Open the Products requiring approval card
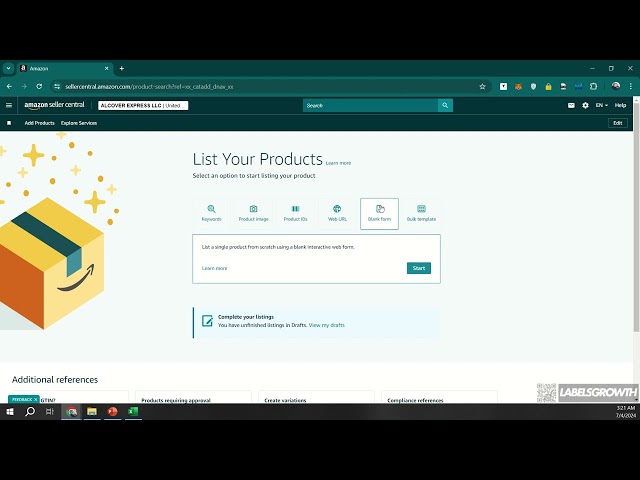Screen dimensions: 640x480 193,397
